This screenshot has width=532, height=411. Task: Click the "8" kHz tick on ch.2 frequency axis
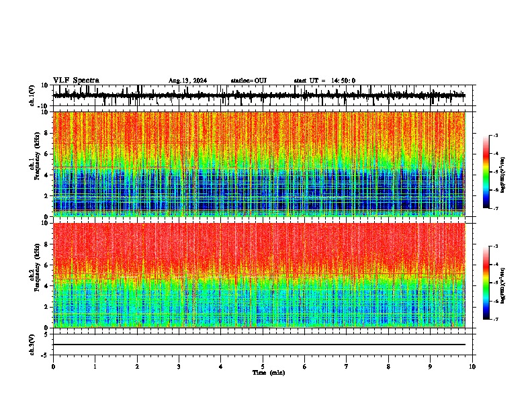pyautogui.click(x=46, y=244)
